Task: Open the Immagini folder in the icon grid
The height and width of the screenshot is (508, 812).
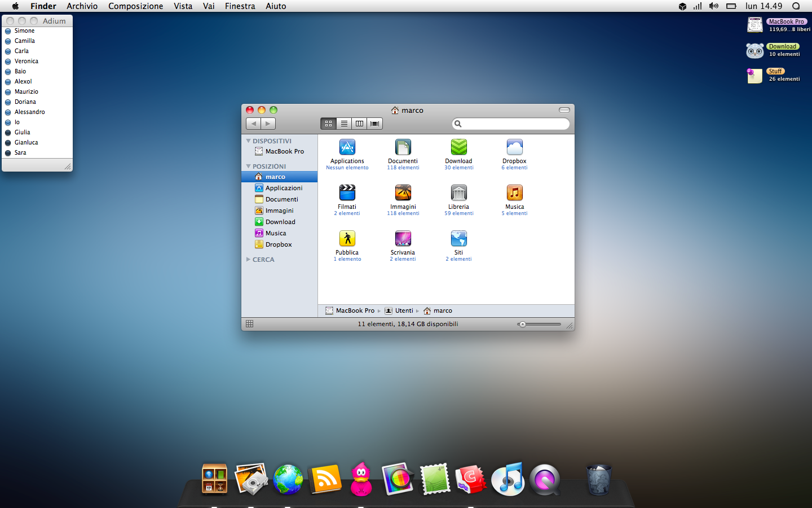Action: (x=403, y=193)
